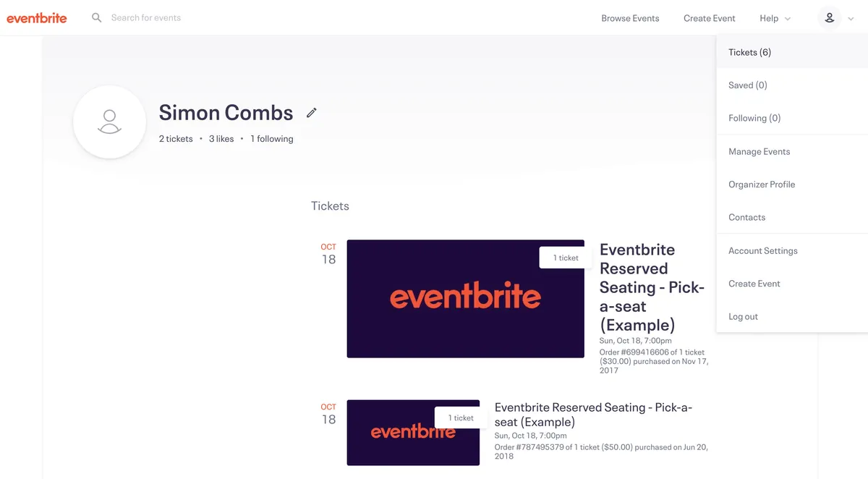Click the 1 following stat

click(x=272, y=139)
